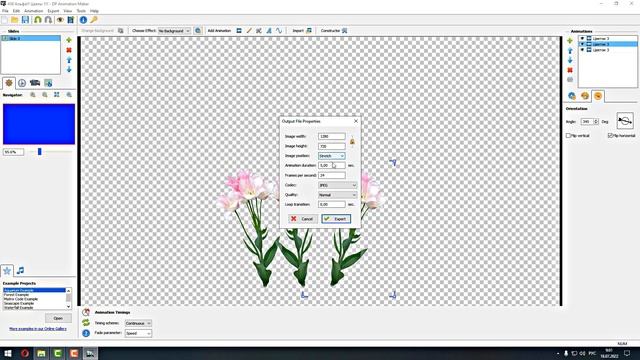This screenshot has height=360, width=640.
Task: Click the Cancel button in dialog
Action: coord(302,219)
